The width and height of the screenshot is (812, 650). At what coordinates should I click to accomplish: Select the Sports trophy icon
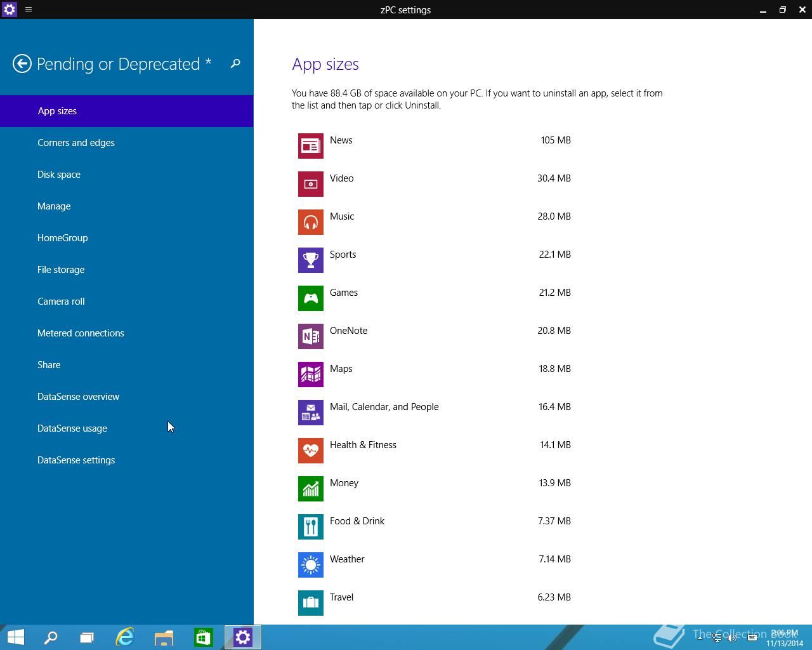tap(311, 260)
